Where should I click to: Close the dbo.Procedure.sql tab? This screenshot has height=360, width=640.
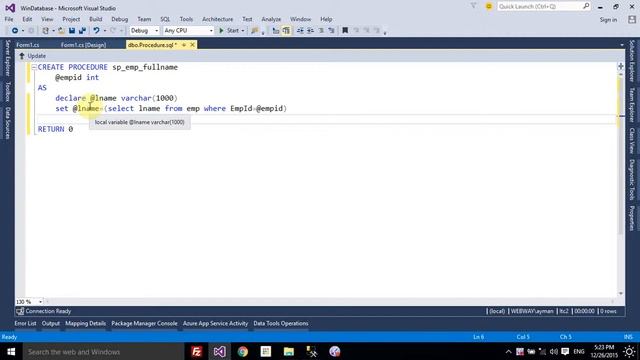(x=192, y=45)
